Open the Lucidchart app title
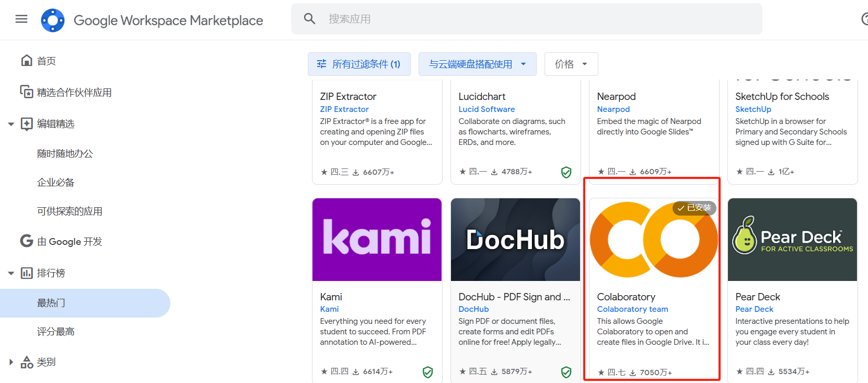868x383 pixels. [482, 97]
